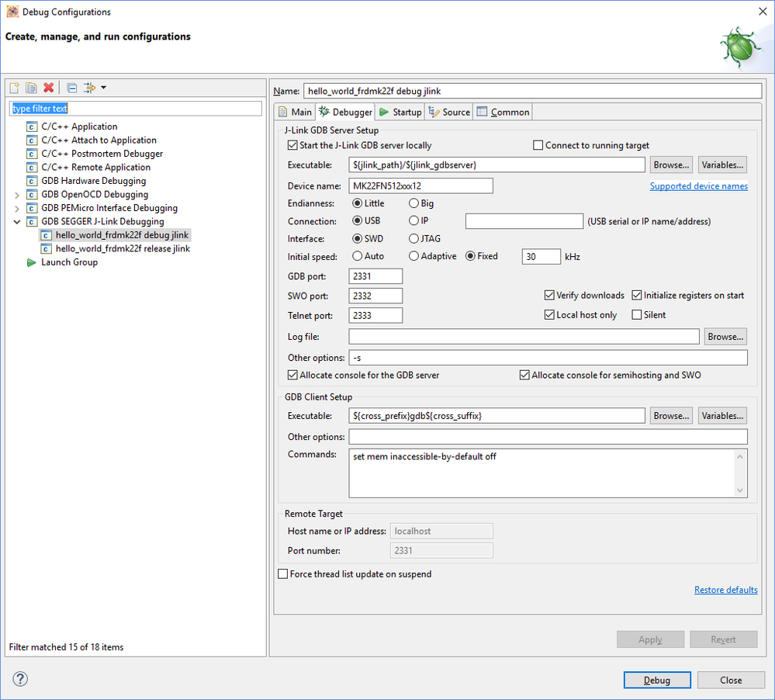
Task: Switch to the Source tab
Action: (449, 113)
